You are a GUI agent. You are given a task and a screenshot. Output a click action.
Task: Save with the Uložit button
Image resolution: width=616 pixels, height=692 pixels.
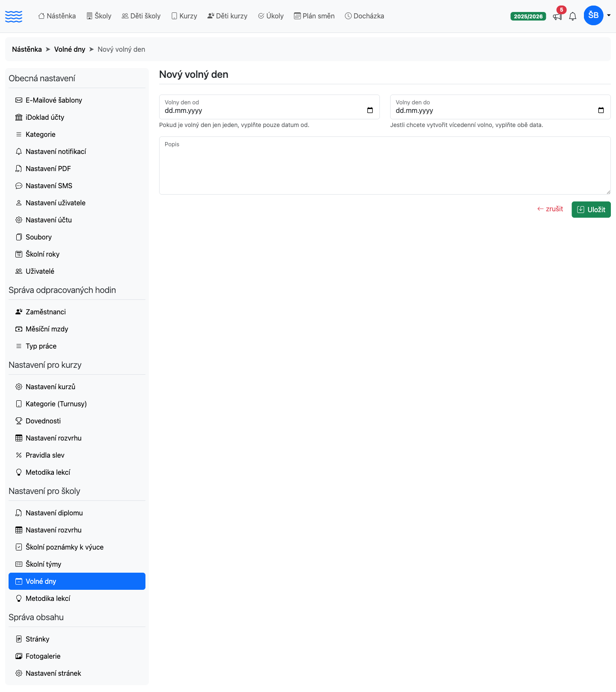click(591, 210)
